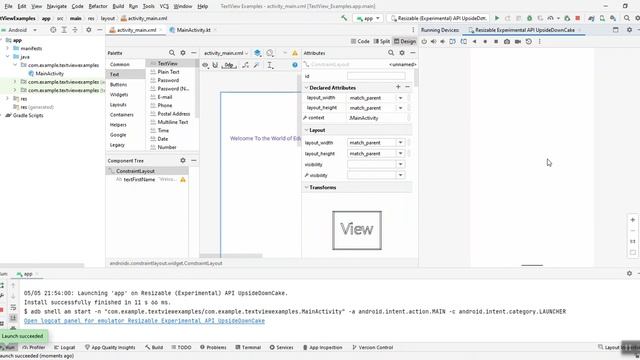The image size is (640, 360).
Task: Stop the running app with the red square
Action: pyautogui.click(x=578, y=18)
